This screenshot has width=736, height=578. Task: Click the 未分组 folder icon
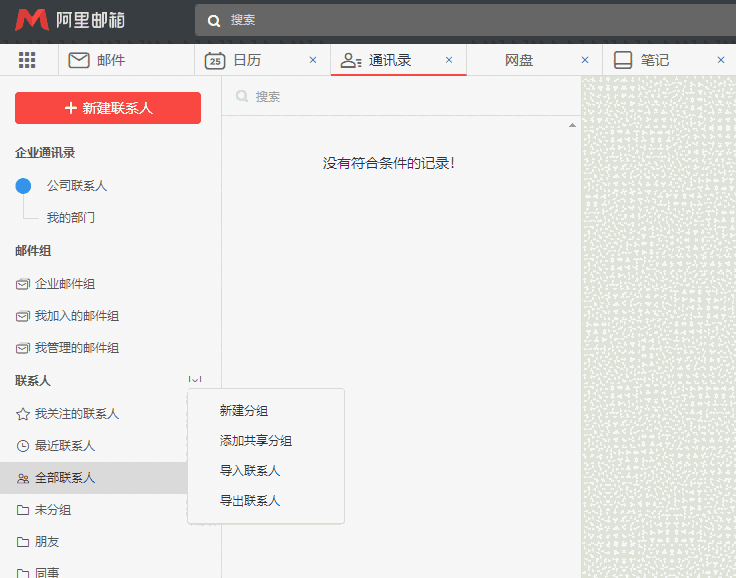23,510
